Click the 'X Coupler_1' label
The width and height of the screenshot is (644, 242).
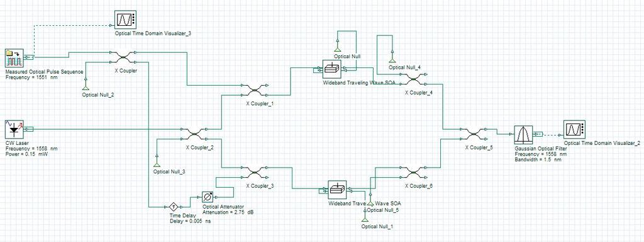click(x=260, y=103)
